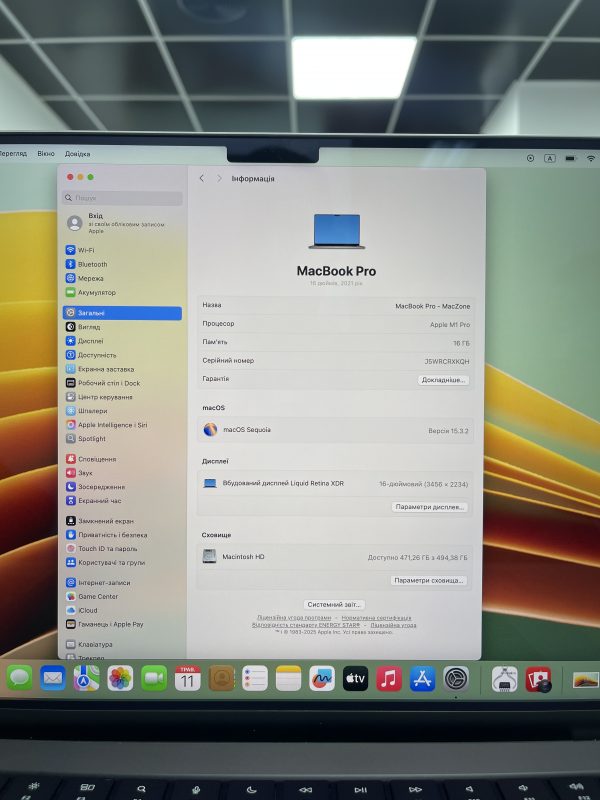
Task: Select Загальні in the sidebar
Action: click(x=122, y=313)
